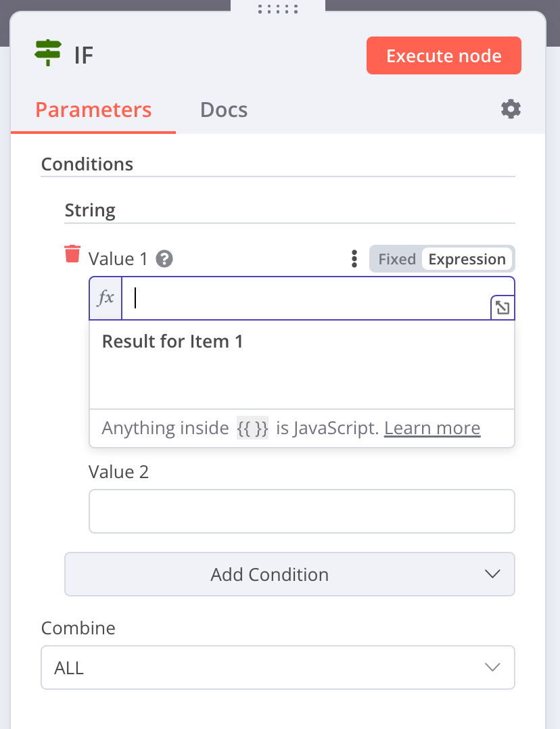This screenshot has width=560, height=729.
Task: Click the Value 1 help question mark
Action: [x=164, y=259]
